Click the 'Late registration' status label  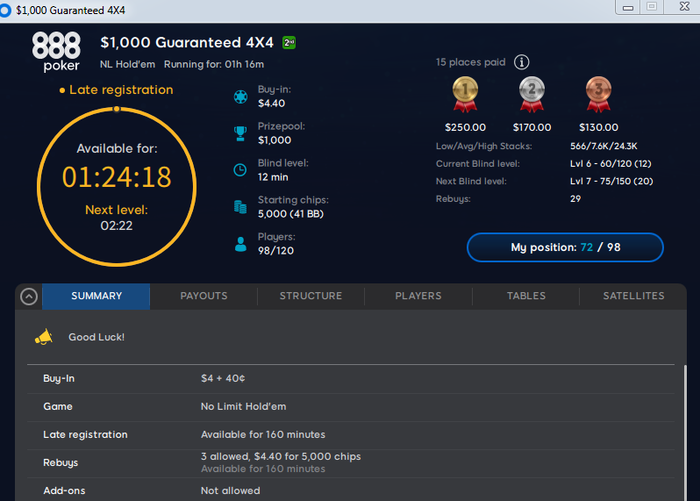coord(121,90)
